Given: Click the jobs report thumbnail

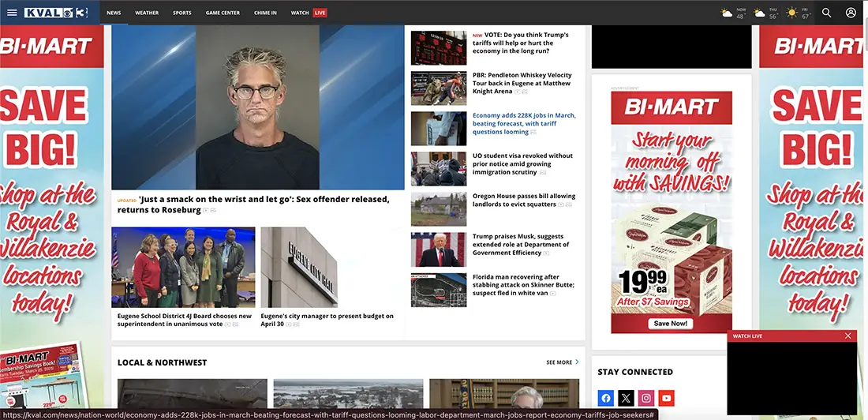Looking at the screenshot, I should tap(439, 129).
